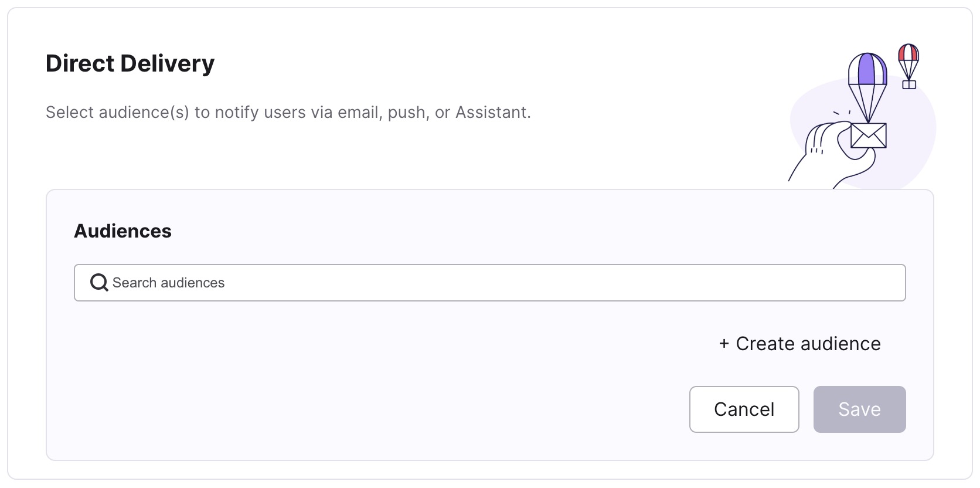980x488 pixels.
Task: Click the Audiences section heading
Action: coord(122,231)
